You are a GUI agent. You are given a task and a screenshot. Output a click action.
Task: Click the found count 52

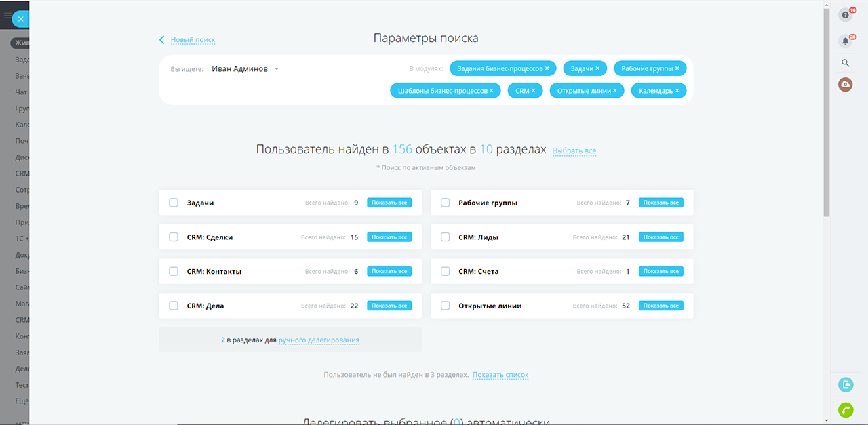(626, 306)
